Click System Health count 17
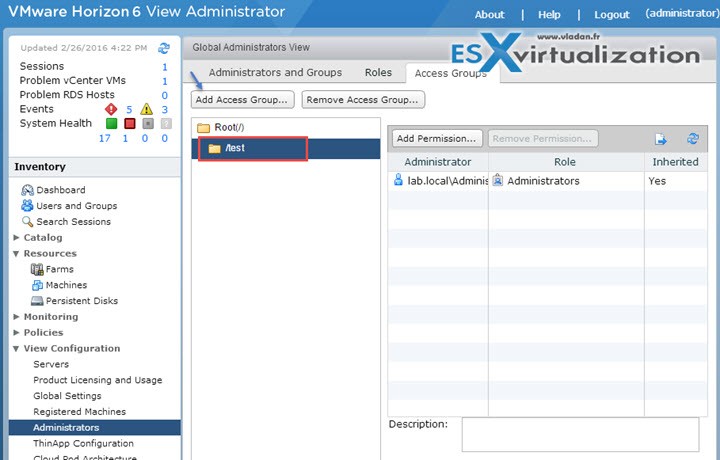Viewport: 720px width, 460px height. coord(105,138)
